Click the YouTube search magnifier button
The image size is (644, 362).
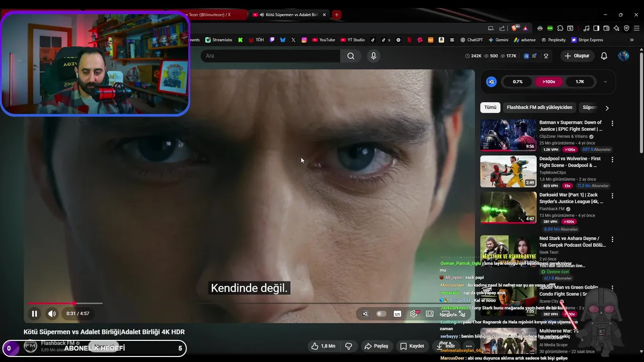point(351,56)
